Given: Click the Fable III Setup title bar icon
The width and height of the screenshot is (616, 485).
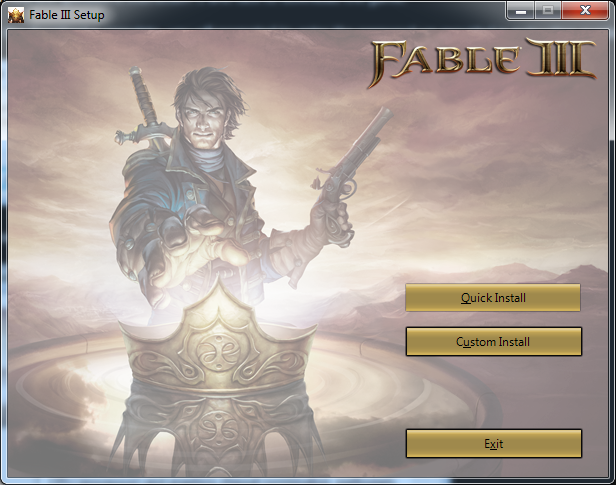Looking at the screenshot, I should (16, 15).
